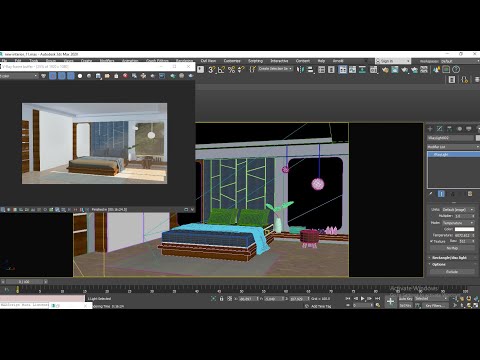Collapse the Options rollout
Screen dimensions: 480x360
coord(452,264)
